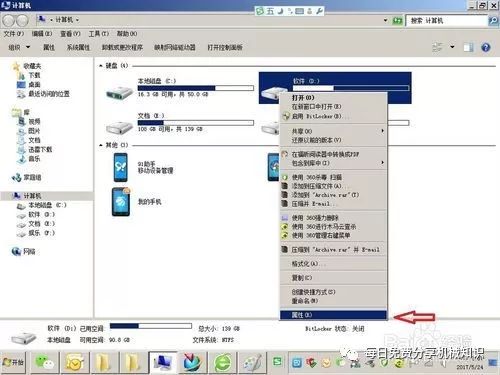Select 打开 in the context menu
The height and width of the screenshot is (375, 500).
333,98
